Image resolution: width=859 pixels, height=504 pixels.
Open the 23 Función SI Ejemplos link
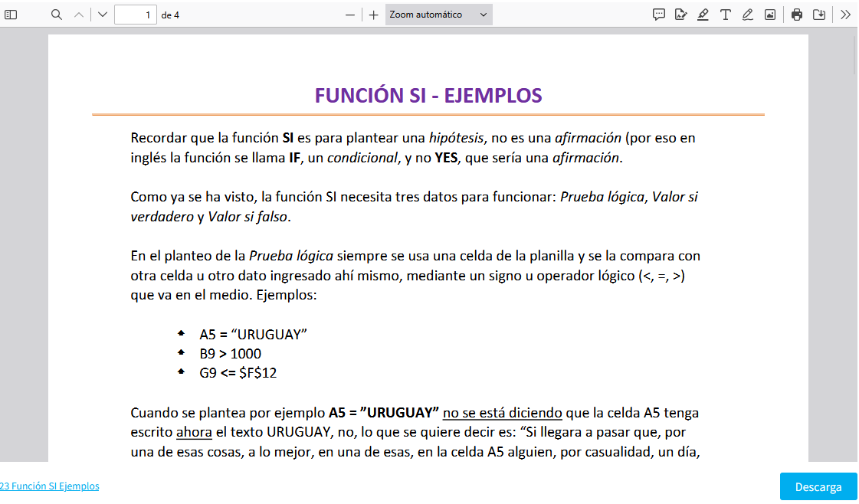pyautogui.click(x=50, y=486)
